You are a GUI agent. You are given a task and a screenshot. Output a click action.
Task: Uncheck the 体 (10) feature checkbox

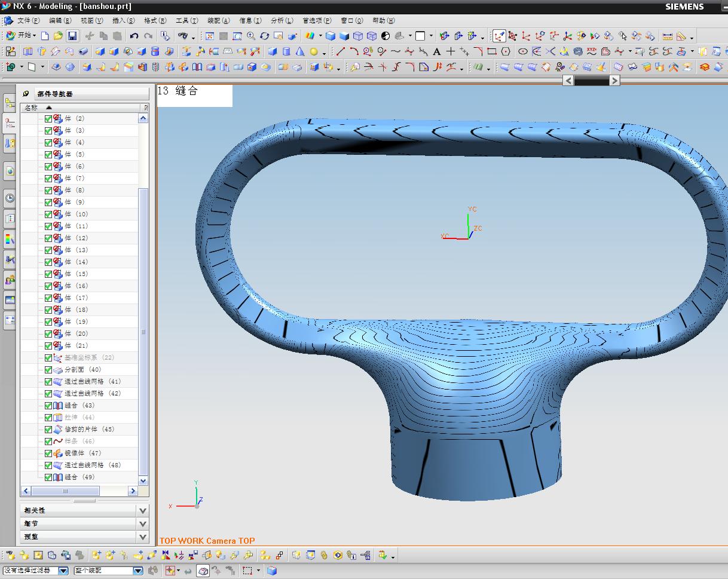coord(48,214)
